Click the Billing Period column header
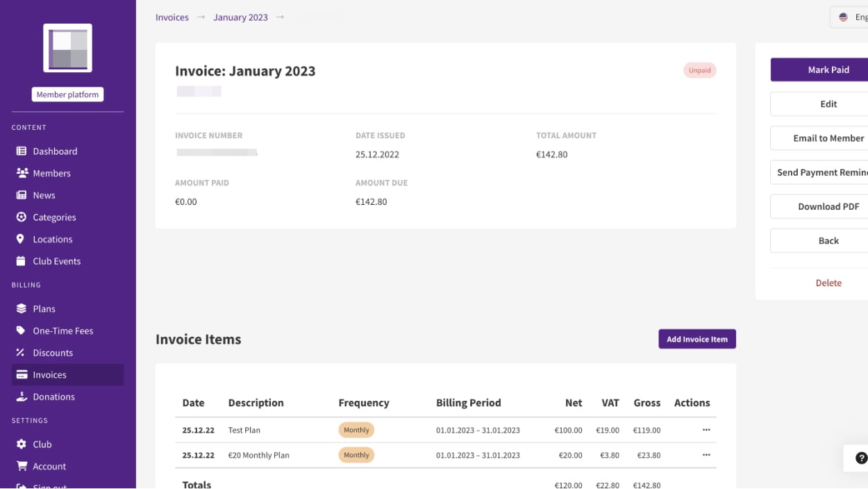The height and width of the screenshot is (489, 868). pyautogui.click(x=469, y=403)
